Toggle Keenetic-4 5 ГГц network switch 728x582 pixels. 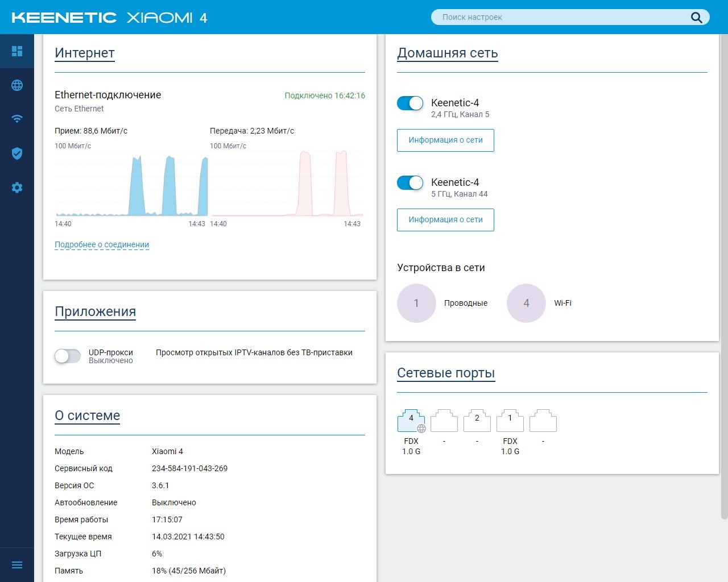(x=410, y=182)
